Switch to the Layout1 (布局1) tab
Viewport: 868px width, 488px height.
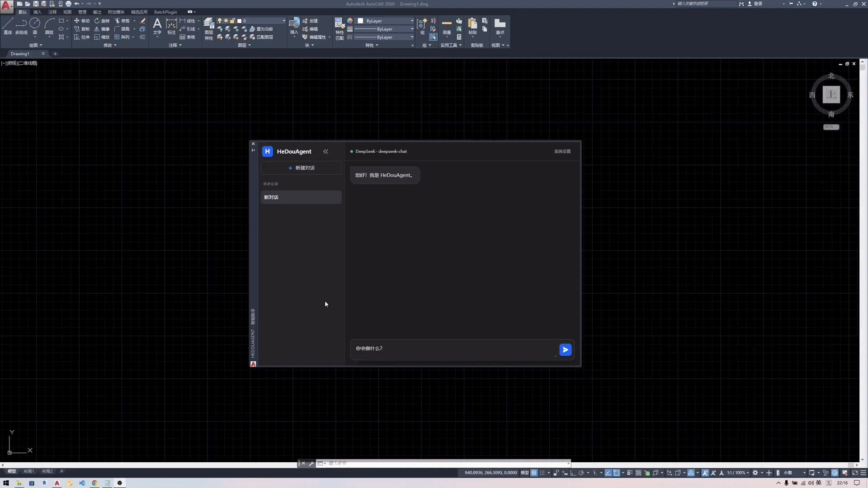(29, 471)
